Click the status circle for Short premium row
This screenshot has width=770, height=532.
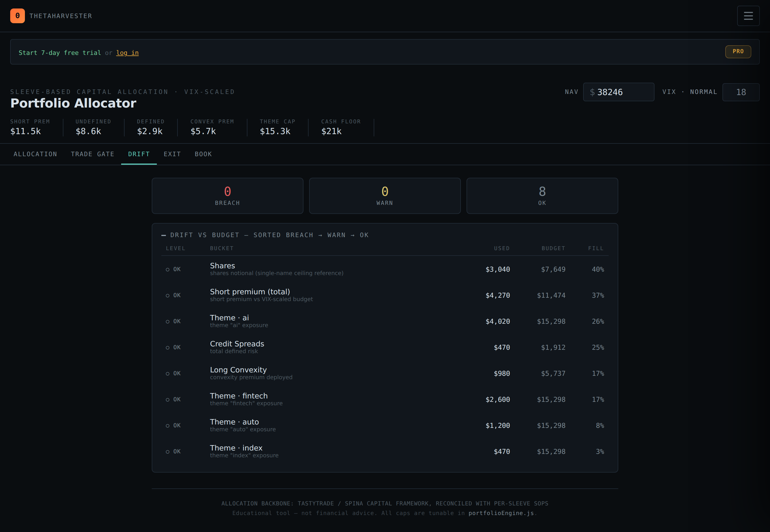point(167,295)
